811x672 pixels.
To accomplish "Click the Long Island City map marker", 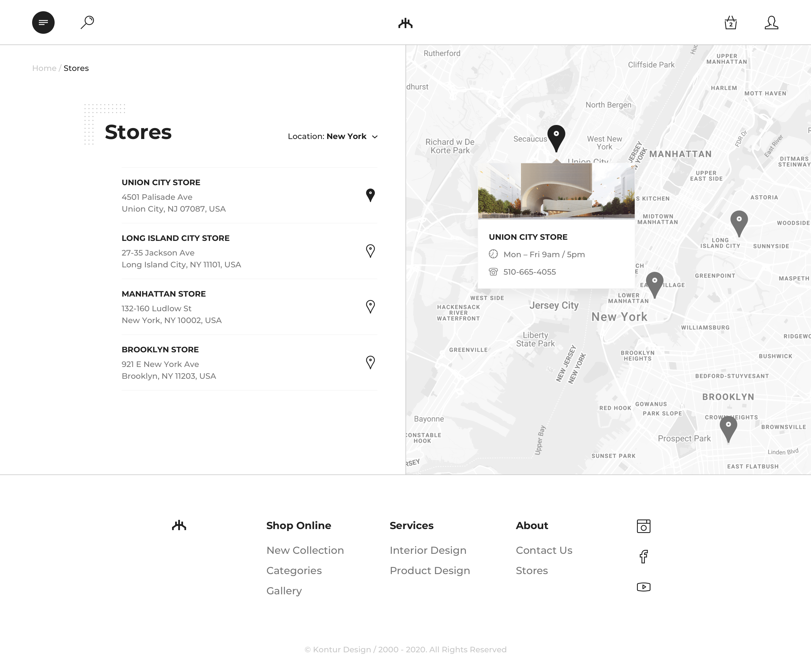I will click(739, 221).
